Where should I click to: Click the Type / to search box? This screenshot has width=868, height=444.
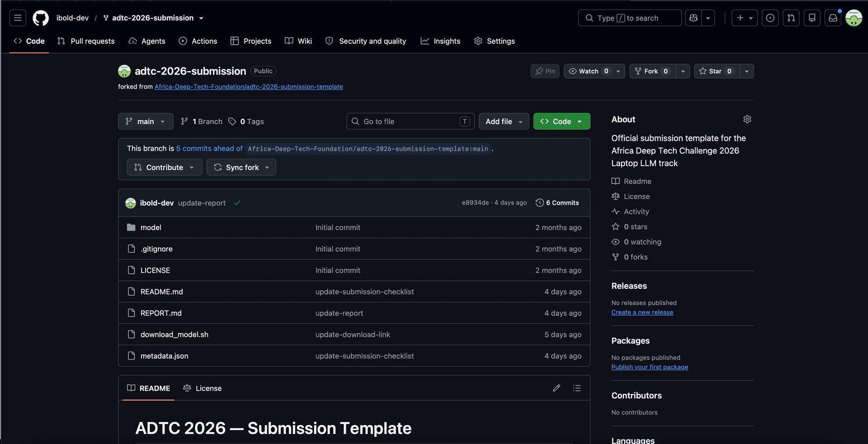pyautogui.click(x=630, y=18)
